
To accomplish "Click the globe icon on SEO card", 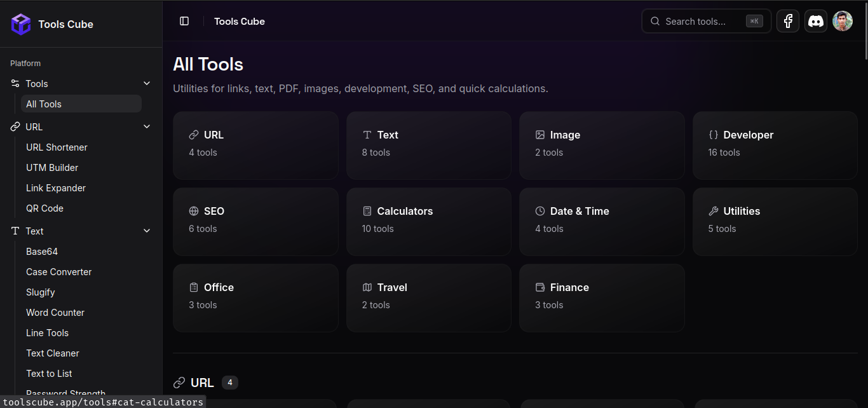I will (x=194, y=211).
